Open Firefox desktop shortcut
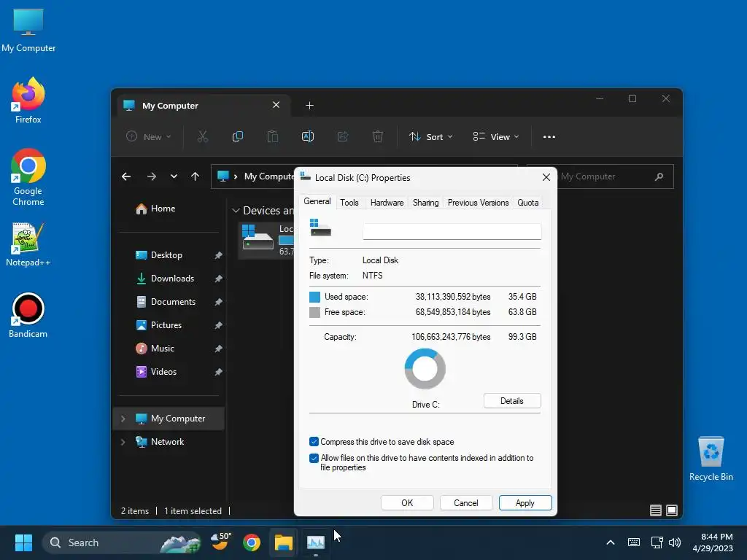The height and width of the screenshot is (560, 747). click(x=28, y=101)
